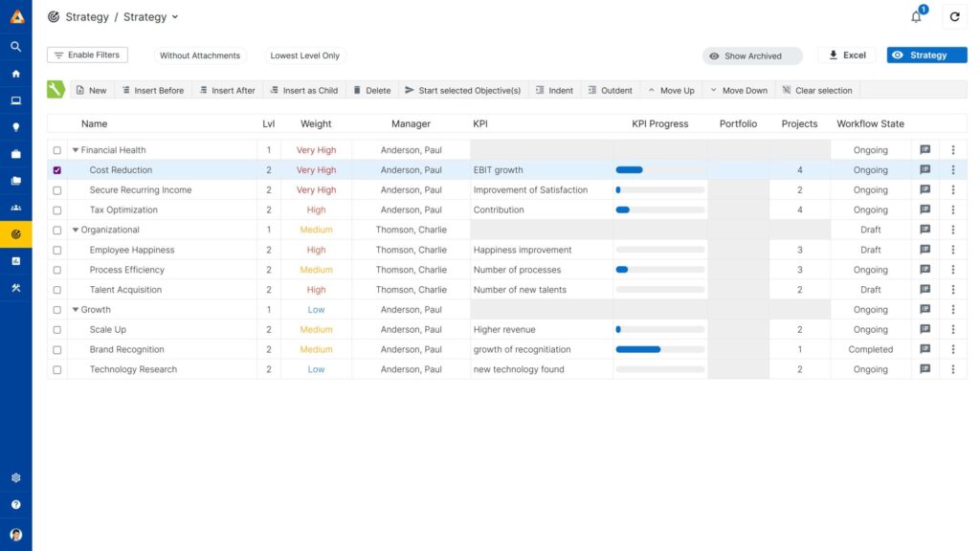
Task: Click the app logo at top left
Action: [x=17, y=16]
